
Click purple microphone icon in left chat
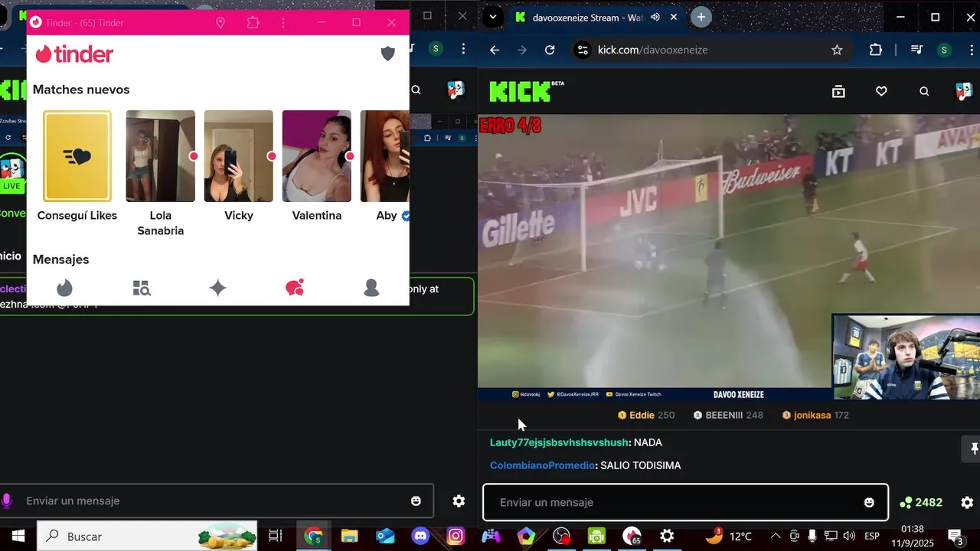pyautogui.click(x=7, y=500)
